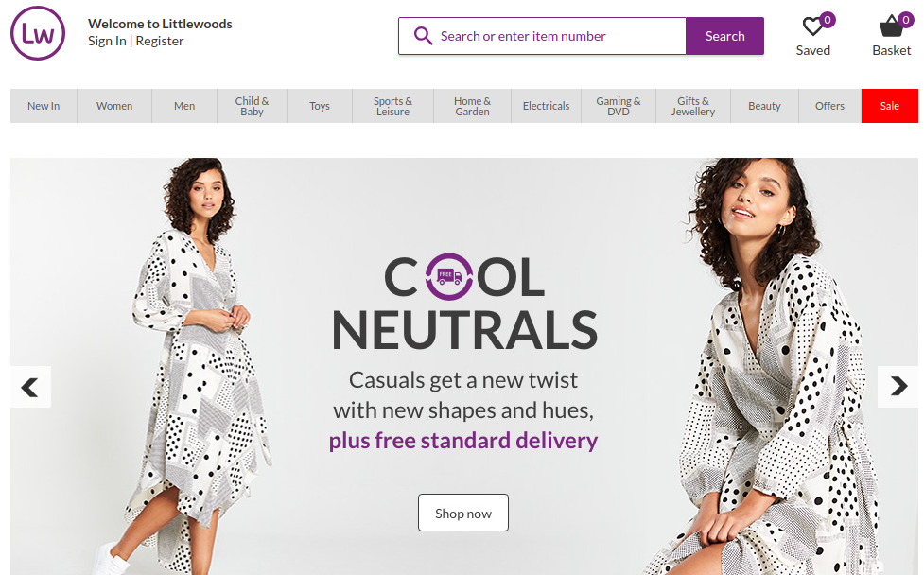The image size is (924, 575).
Task: Select the Electricals category
Action: click(547, 106)
